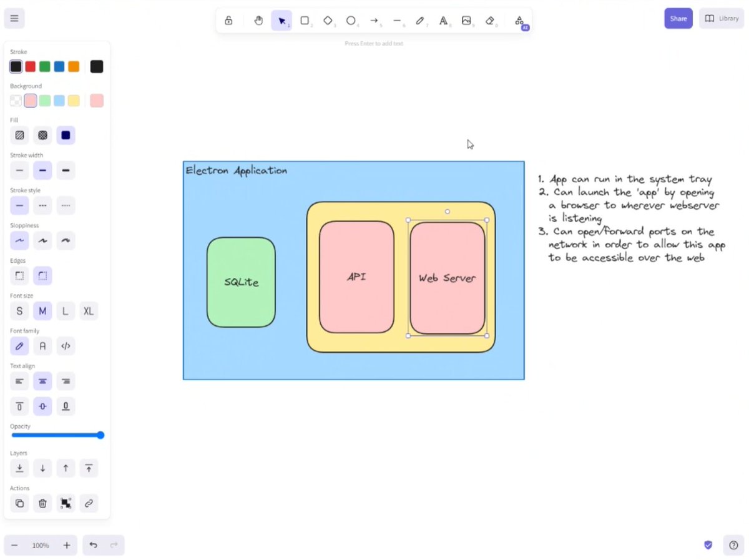
Task: Pick the green stroke color
Action: pyautogui.click(x=45, y=67)
